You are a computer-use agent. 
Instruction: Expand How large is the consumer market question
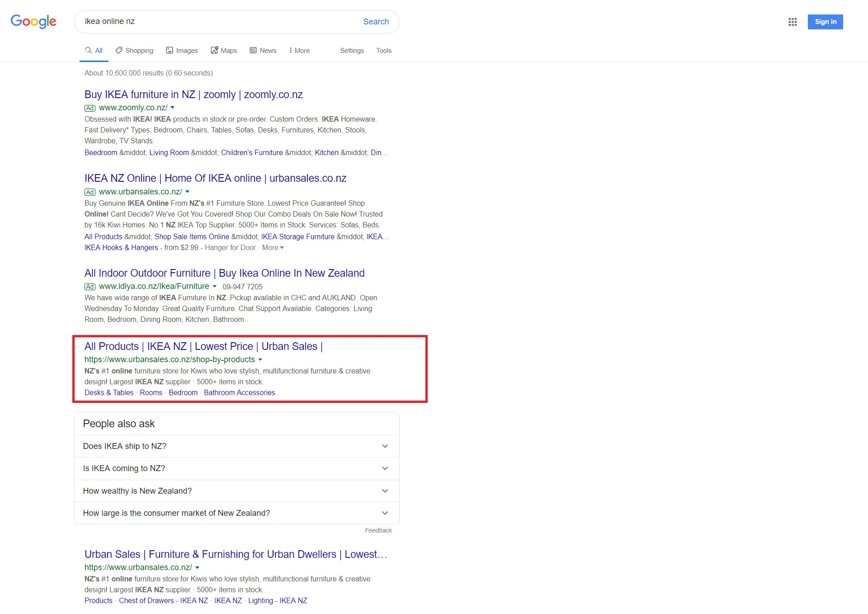pyautogui.click(x=236, y=513)
